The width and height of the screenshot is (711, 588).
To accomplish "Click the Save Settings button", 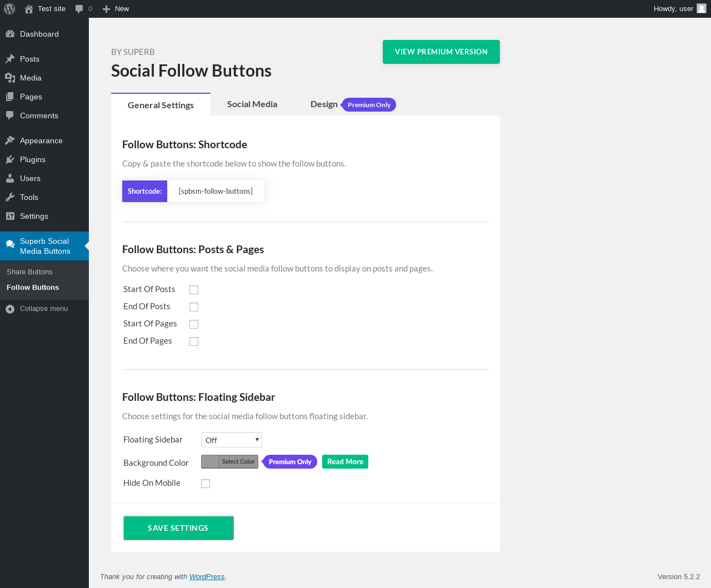I will point(178,528).
